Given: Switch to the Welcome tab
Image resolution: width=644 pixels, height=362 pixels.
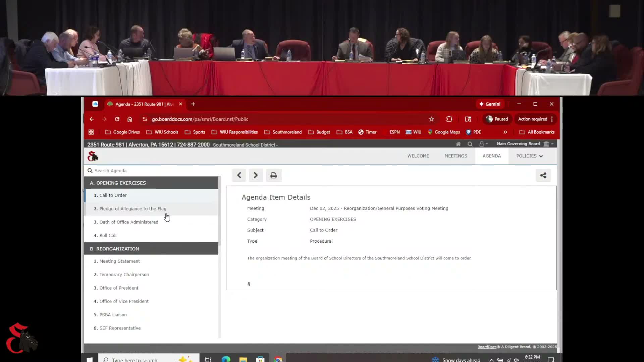Looking at the screenshot, I should click(x=418, y=156).
